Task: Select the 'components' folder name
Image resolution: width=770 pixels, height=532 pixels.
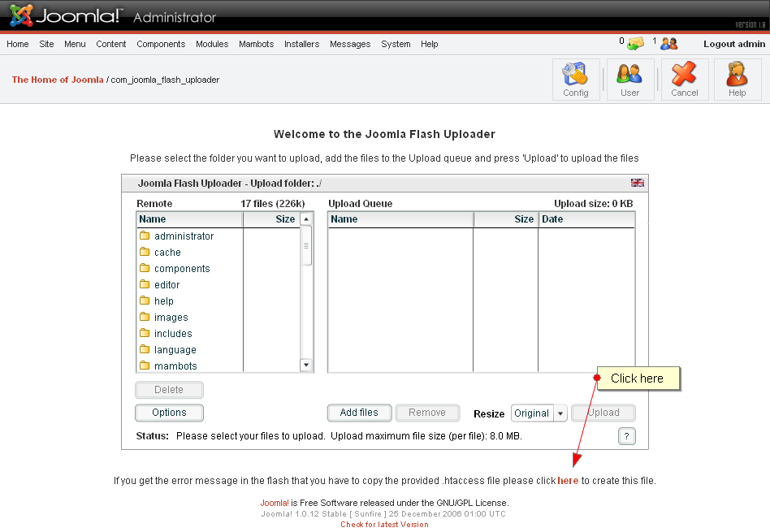Action: coord(182,269)
